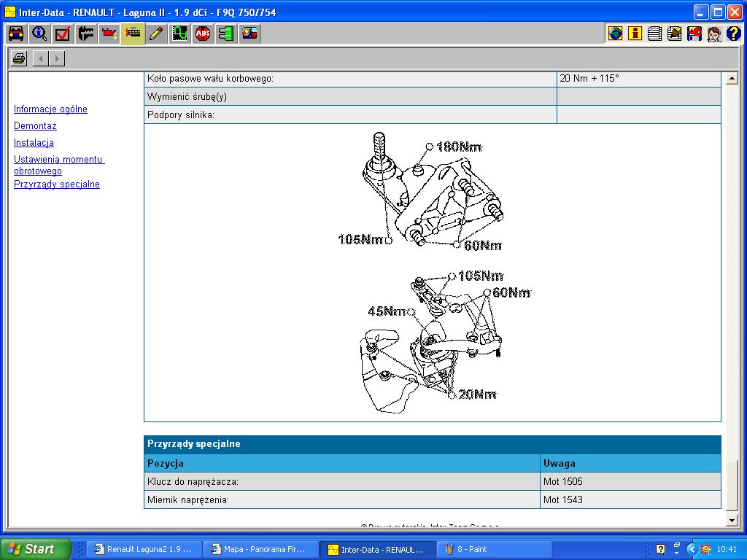The width and height of the screenshot is (747, 560).
Task: Open the ABS stop-sign icon
Action: pyautogui.click(x=203, y=34)
